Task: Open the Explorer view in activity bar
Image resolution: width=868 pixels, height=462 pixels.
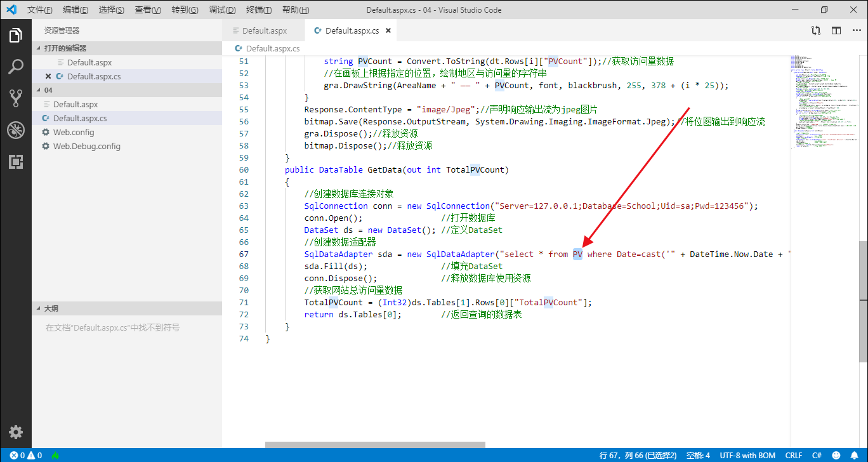Action: [x=16, y=36]
